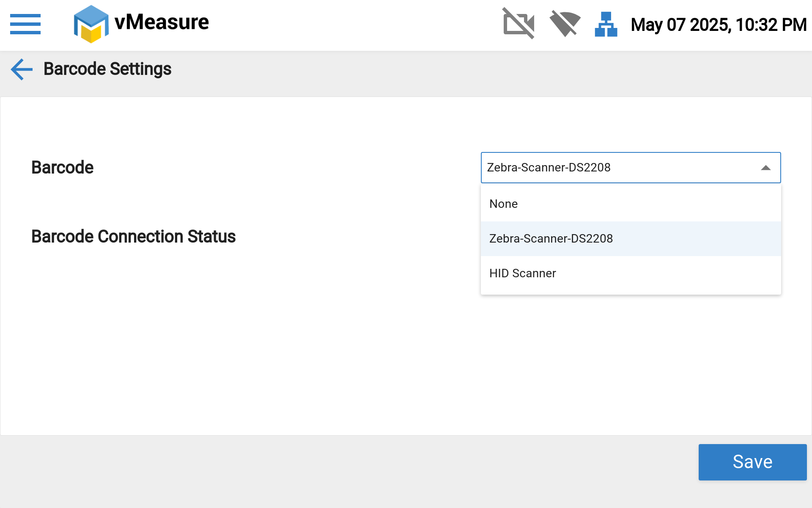Click the camera disconnected status icon
812x508 pixels.
(x=518, y=24)
